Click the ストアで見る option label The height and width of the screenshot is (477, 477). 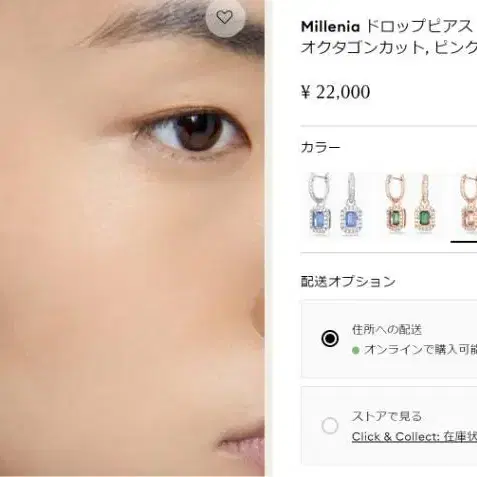coord(387,416)
